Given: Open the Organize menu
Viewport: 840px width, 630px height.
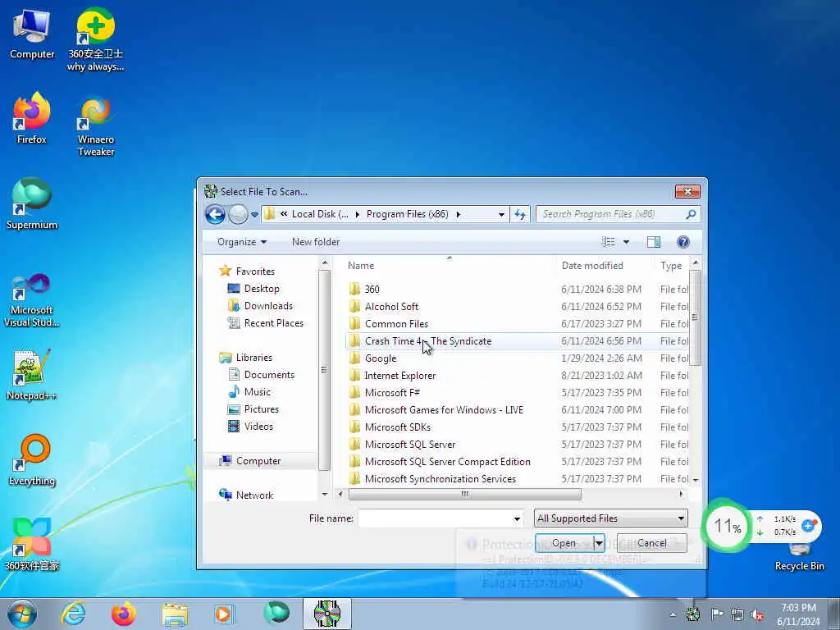Looking at the screenshot, I should pos(242,242).
